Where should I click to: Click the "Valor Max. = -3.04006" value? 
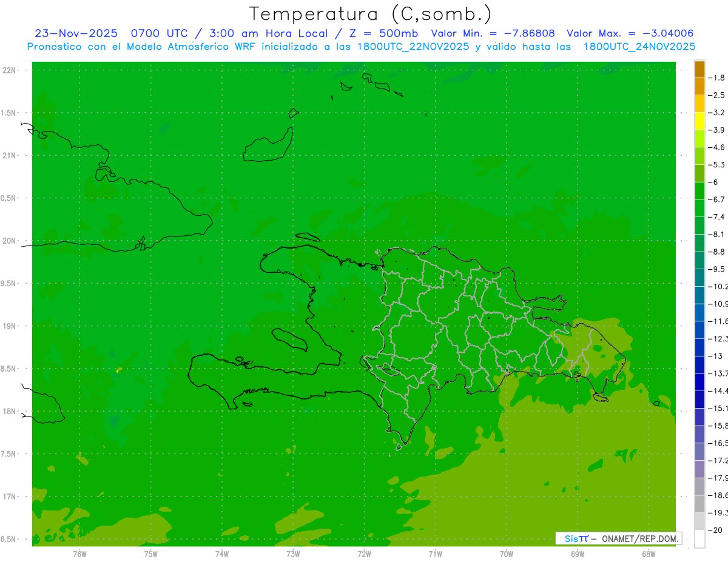[630, 33]
